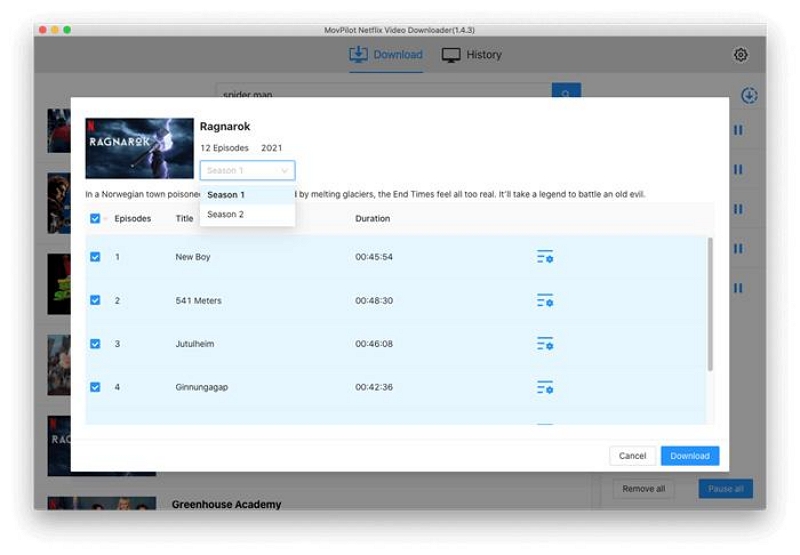This screenshot has width=800, height=555.
Task: Click the circular download queue icon
Action: point(749,95)
